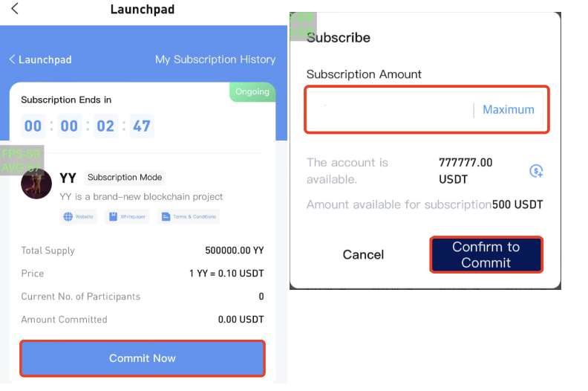Click the Price row value
Image resolution: width=588 pixels, height=391 pixels.
click(x=226, y=274)
